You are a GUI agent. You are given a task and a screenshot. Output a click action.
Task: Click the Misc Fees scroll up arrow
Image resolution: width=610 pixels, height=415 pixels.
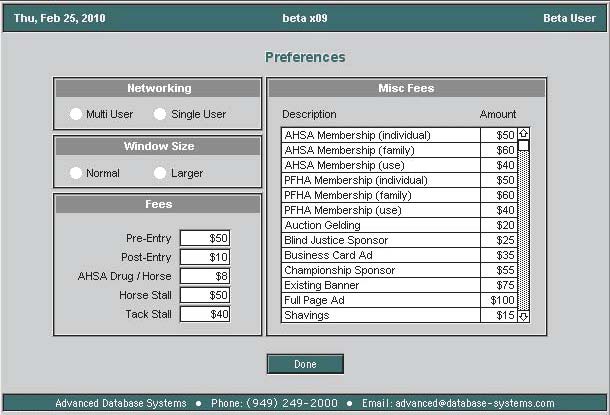524,133
